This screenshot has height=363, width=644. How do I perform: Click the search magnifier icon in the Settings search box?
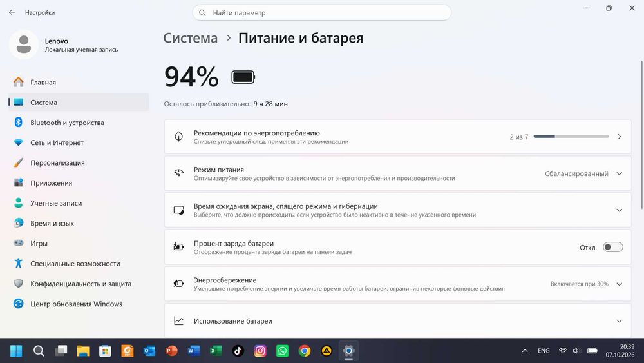202,13
